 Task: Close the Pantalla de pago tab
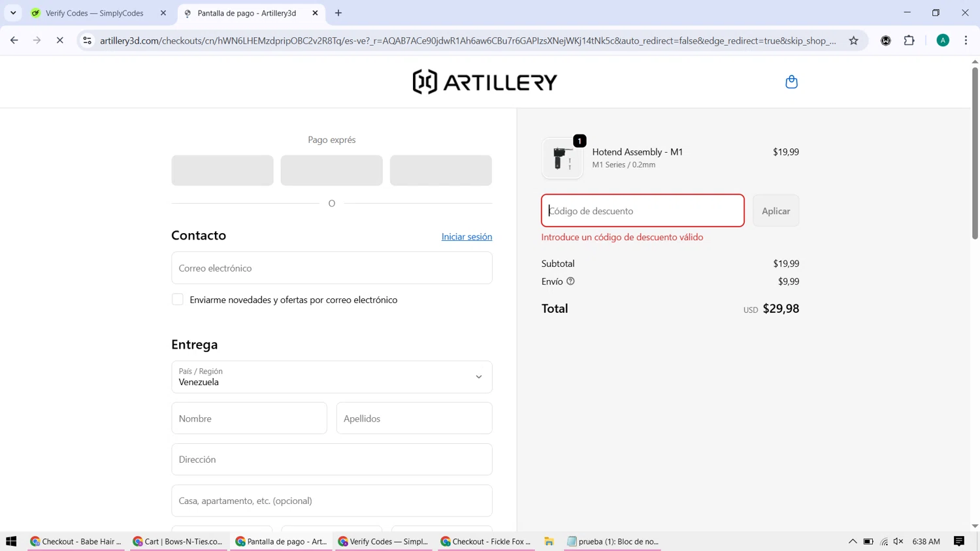[315, 13]
